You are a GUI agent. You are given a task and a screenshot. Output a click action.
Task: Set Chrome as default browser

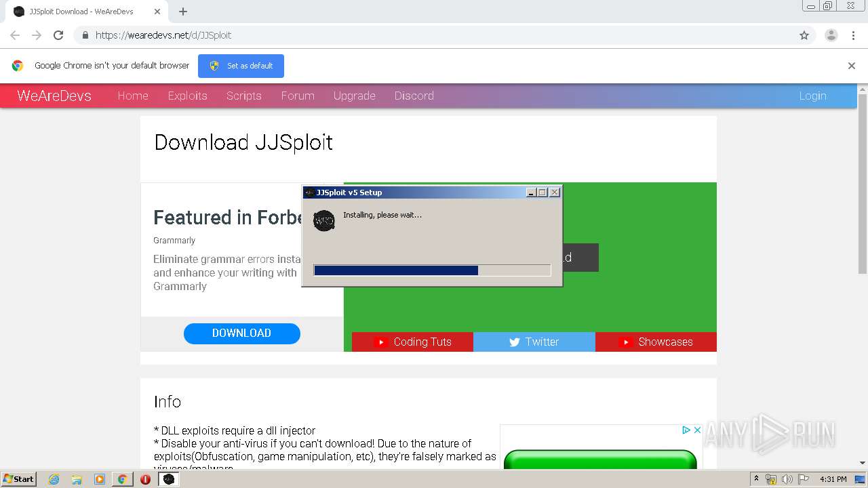click(241, 66)
